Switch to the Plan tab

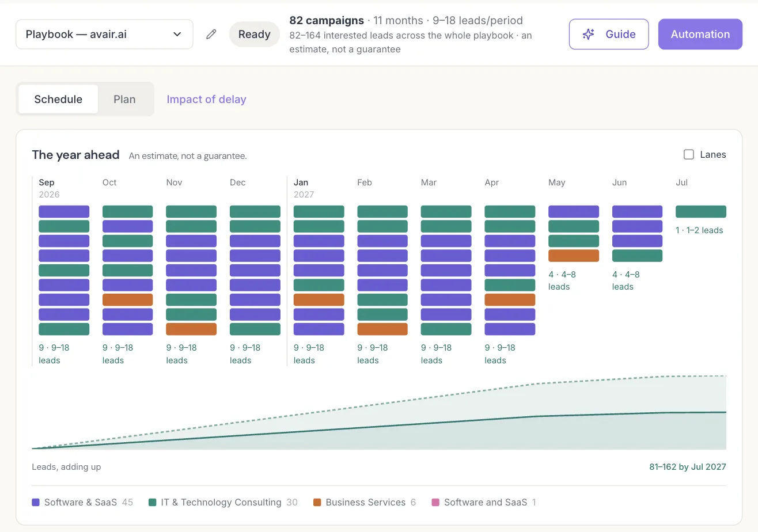pos(124,99)
